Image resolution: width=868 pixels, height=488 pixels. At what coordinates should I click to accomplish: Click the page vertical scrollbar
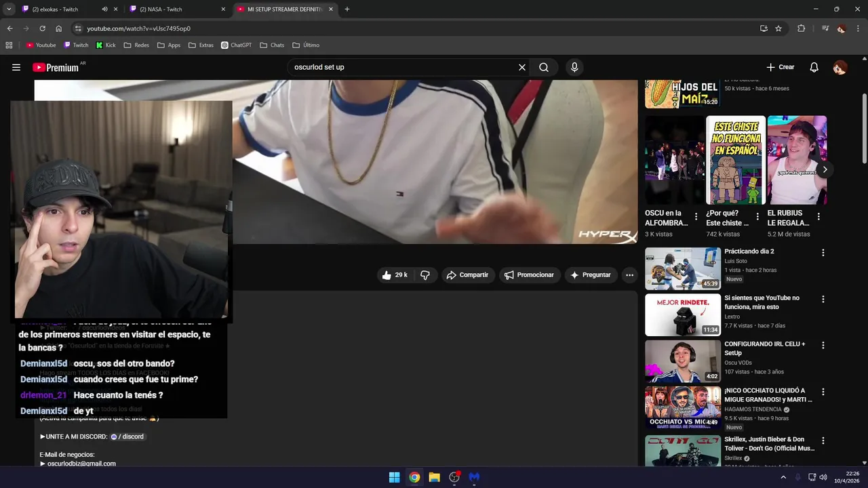[x=864, y=129]
